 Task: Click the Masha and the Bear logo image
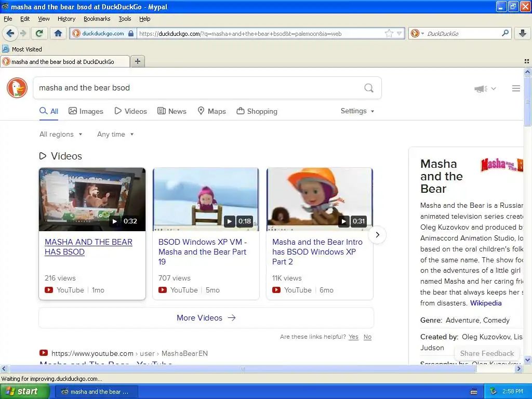[x=502, y=165]
